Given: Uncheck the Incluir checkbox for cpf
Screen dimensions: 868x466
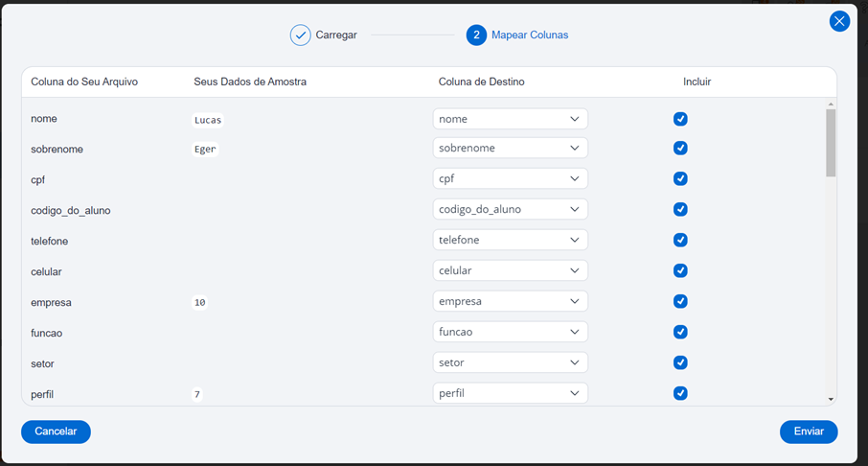Looking at the screenshot, I should (680, 178).
